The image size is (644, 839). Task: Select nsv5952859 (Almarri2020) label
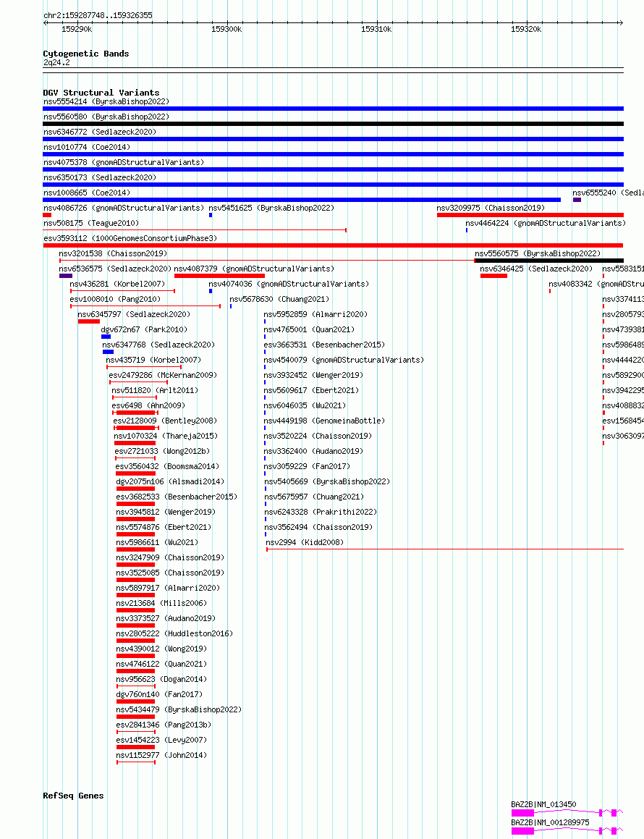tap(316, 315)
